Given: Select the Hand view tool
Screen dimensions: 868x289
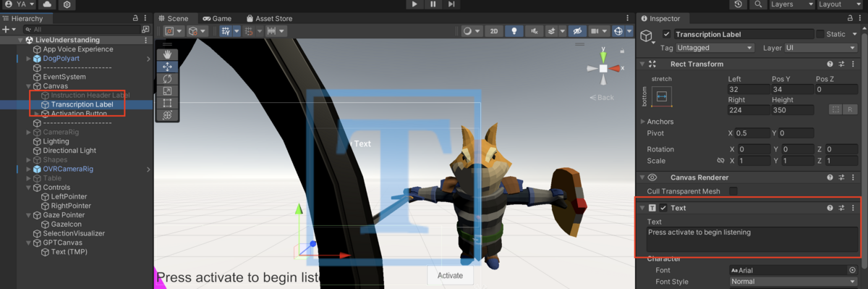Looking at the screenshot, I should (x=167, y=54).
